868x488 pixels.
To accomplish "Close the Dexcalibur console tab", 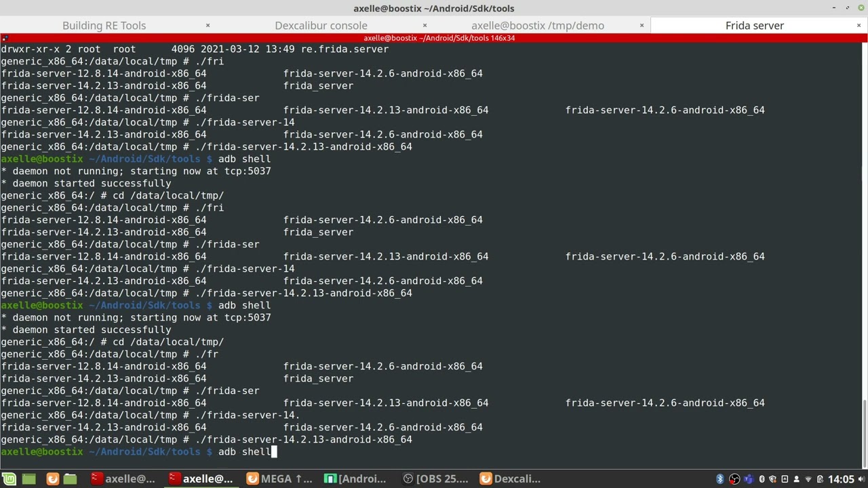I will coord(425,25).
